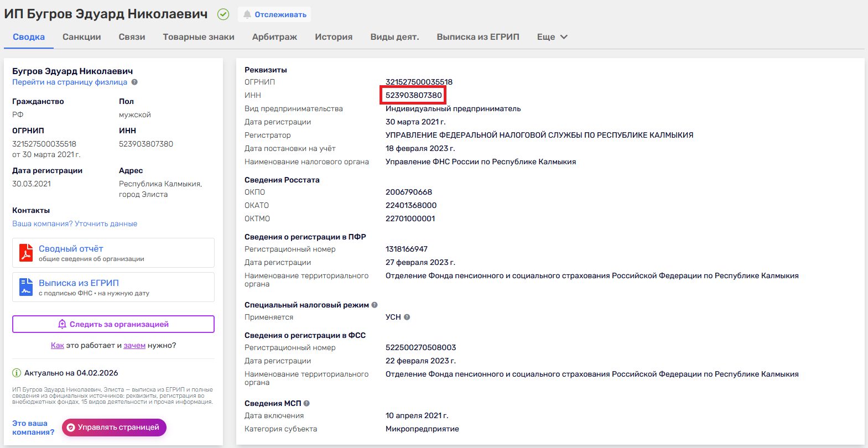Click the question mark icon next to УСН

point(407,317)
